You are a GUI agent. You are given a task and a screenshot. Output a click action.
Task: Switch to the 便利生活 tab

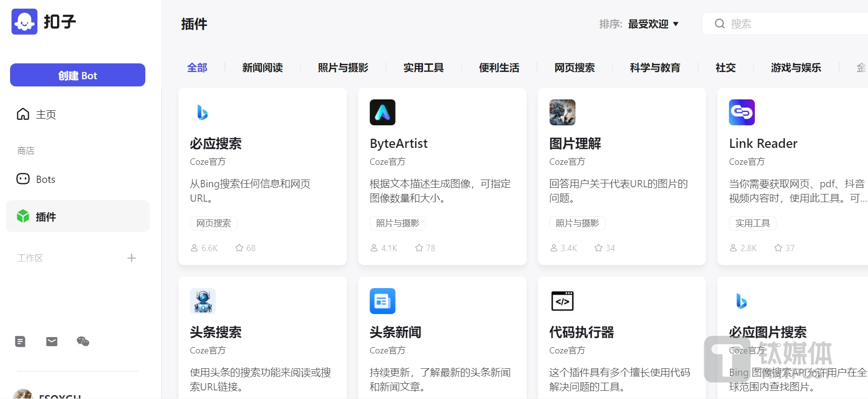point(499,68)
